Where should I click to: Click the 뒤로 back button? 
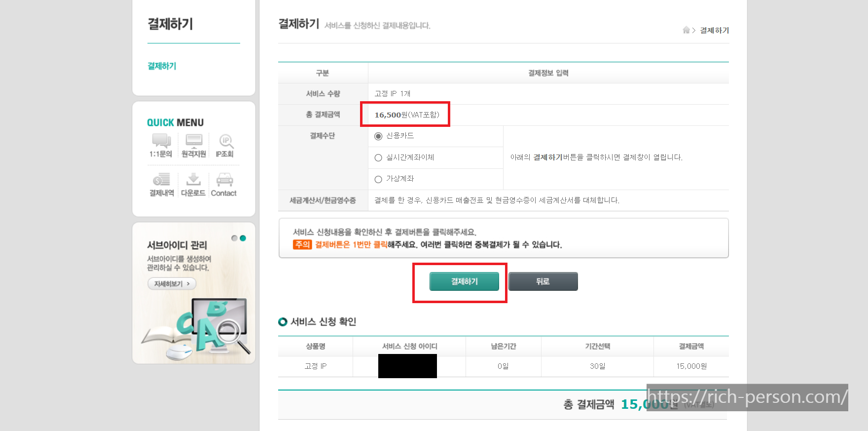pyautogui.click(x=543, y=281)
